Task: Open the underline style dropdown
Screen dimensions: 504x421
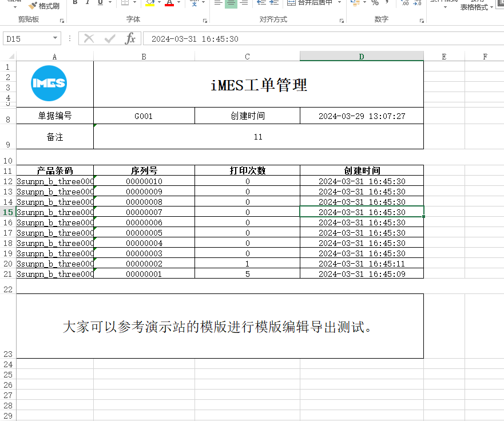Action: [x=110, y=2]
